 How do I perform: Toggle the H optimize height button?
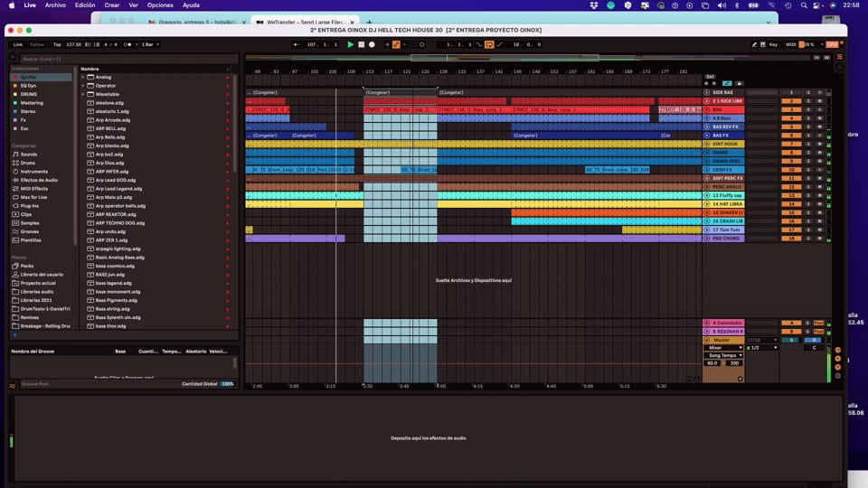click(x=816, y=58)
